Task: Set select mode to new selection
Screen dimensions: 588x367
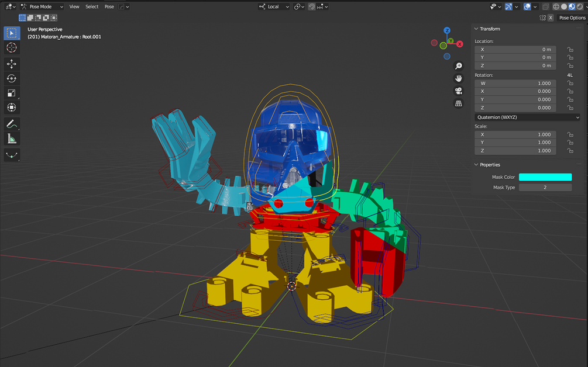Action: pos(22,18)
